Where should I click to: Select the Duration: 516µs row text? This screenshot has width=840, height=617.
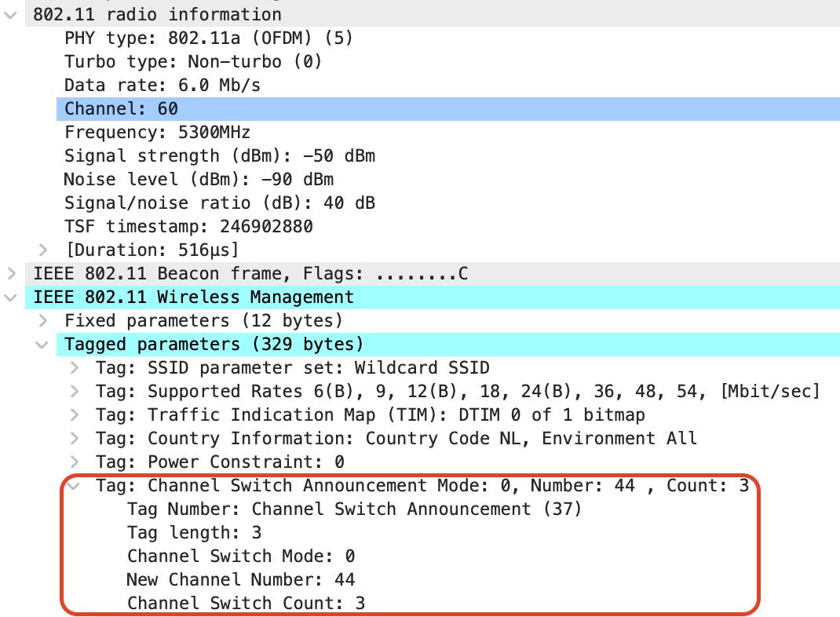coord(152,250)
